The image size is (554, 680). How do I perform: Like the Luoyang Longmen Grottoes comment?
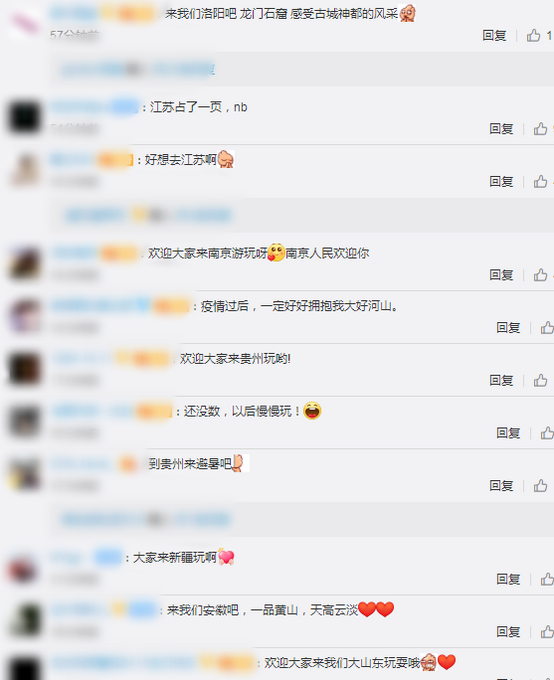(534, 35)
